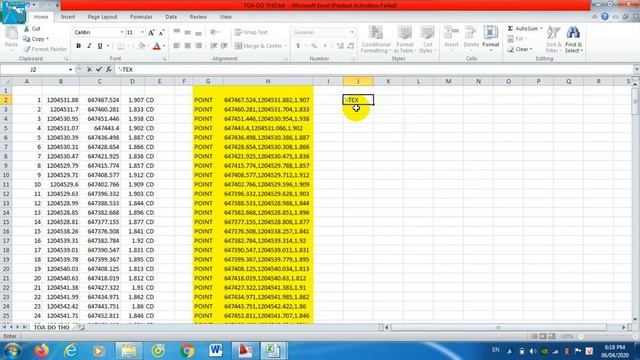Adjust the zoom slider
The height and width of the screenshot is (360, 640).
point(581,336)
